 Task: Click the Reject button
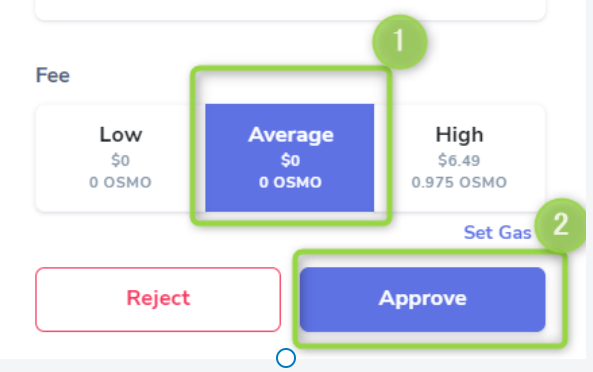(158, 300)
